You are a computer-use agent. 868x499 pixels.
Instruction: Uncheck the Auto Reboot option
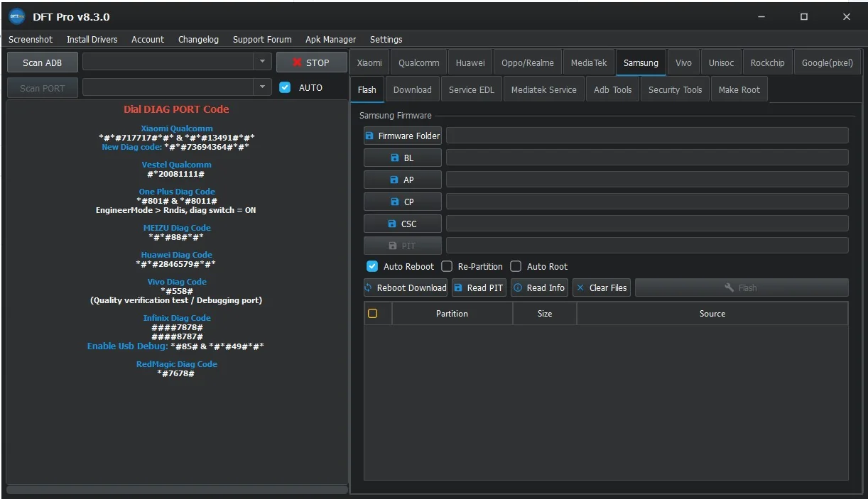pos(372,266)
